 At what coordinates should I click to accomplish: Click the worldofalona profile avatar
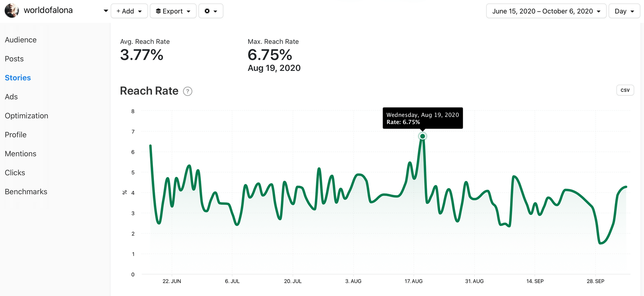point(12,11)
